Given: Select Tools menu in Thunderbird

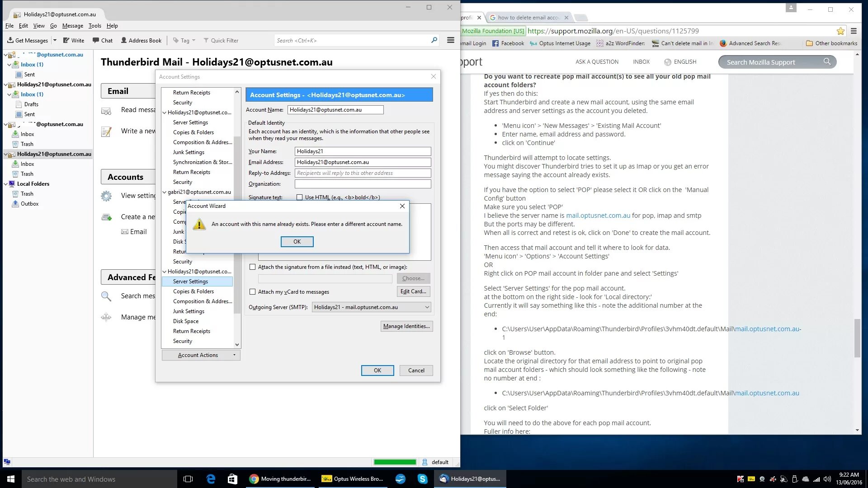Looking at the screenshot, I should click(x=94, y=25).
